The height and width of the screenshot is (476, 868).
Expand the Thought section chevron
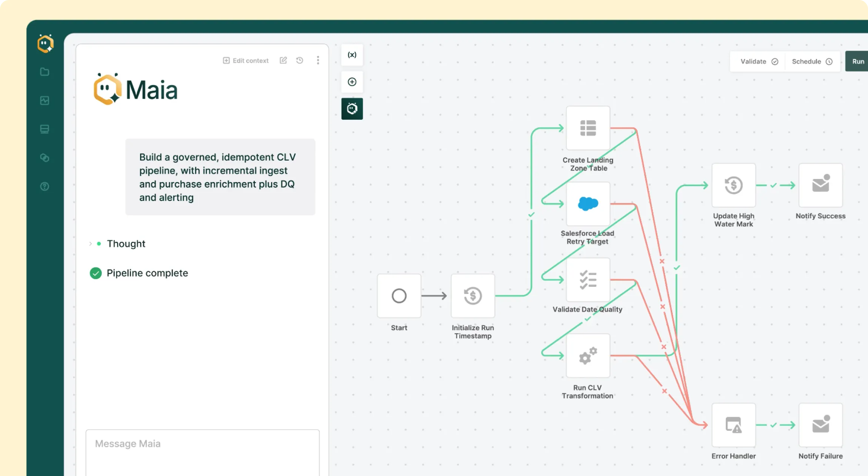(91, 244)
